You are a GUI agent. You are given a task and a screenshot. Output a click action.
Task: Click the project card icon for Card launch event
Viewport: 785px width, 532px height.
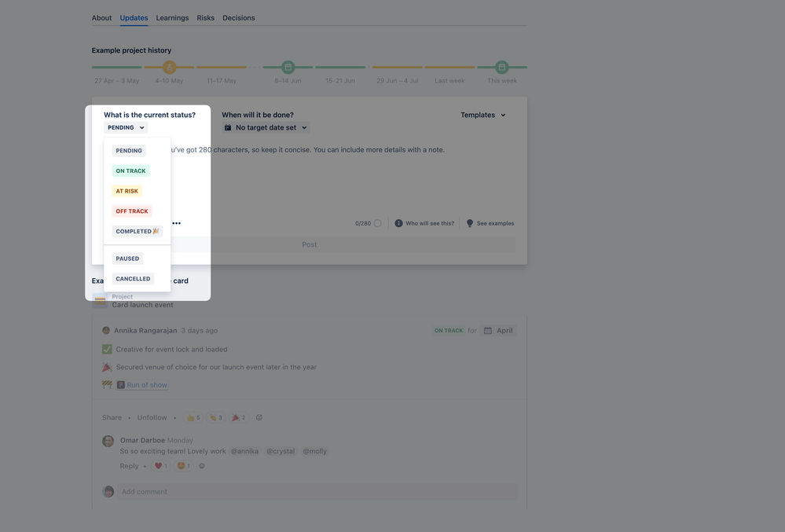coord(100,301)
